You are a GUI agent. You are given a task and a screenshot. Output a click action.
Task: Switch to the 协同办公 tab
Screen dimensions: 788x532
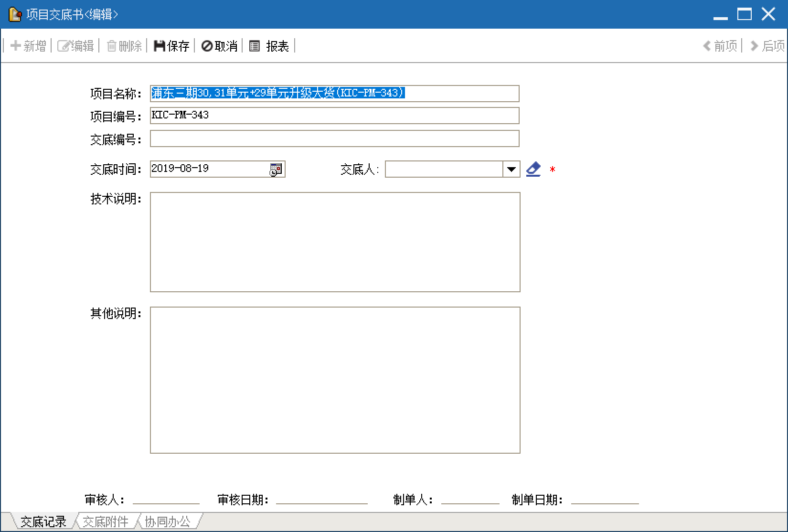pyautogui.click(x=168, y=521)
